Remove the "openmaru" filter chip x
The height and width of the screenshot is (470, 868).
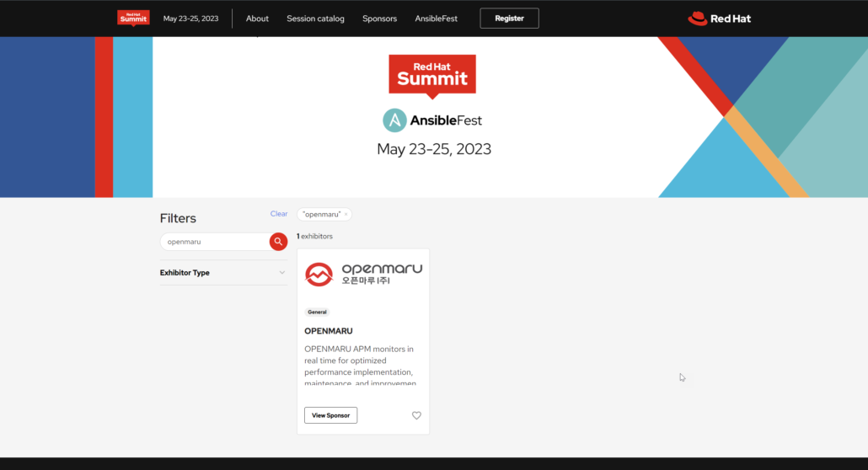pyautogui.click(x=346, y=214)
